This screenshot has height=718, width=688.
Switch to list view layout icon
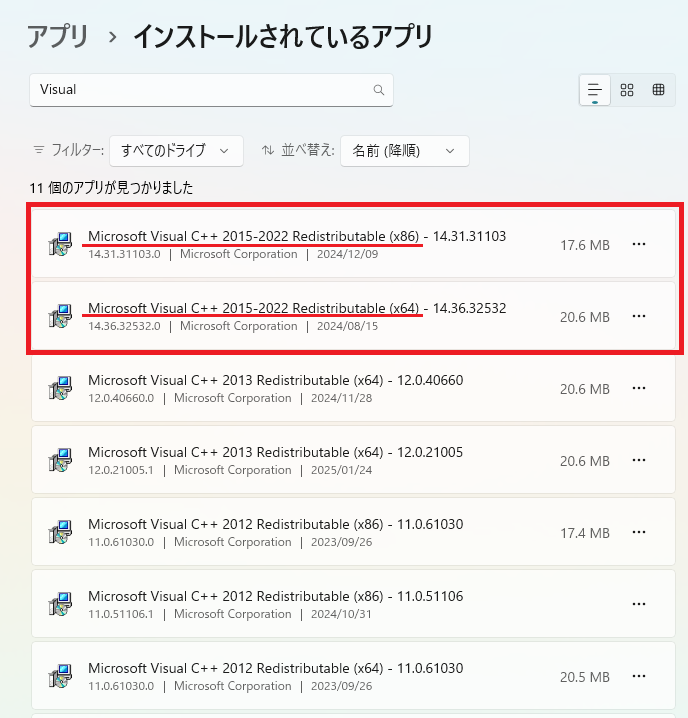point(595,90)
